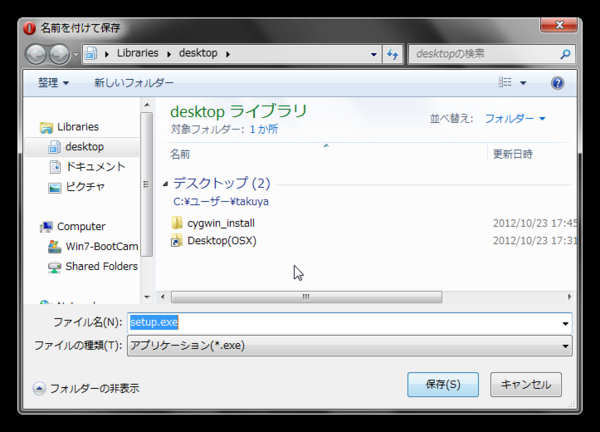Click the Back navigation arrow
Viewport: 600px width, 432px height.
[36, 54]
